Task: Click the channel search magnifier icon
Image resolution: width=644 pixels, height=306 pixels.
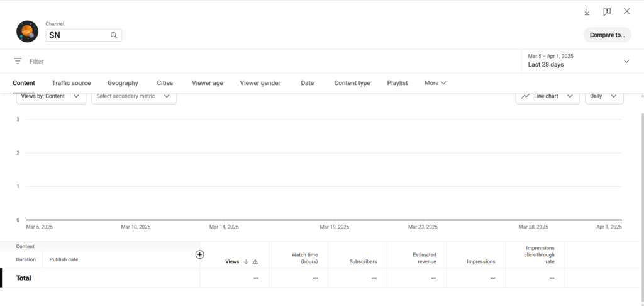Action: point(114,35)
